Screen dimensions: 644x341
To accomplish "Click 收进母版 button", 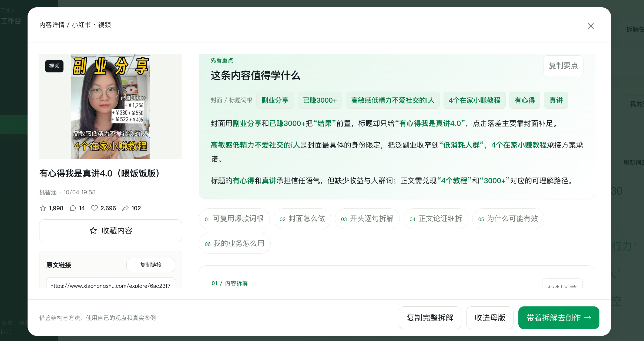I will point(490,318).
